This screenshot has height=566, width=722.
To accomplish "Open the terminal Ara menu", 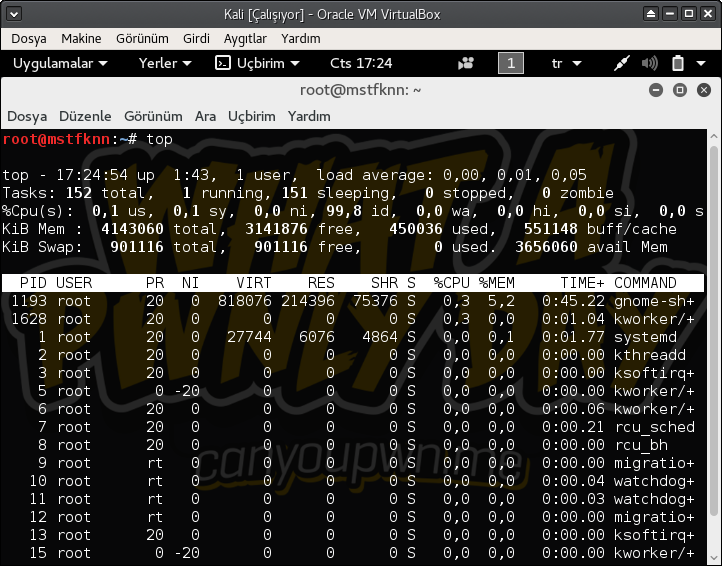I will (205, 116).
